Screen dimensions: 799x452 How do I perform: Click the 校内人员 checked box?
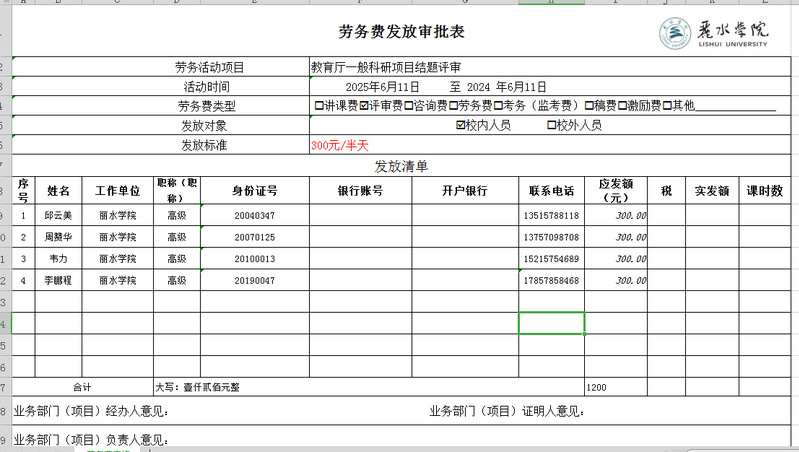pyautogui.click(x=461, y=125)
